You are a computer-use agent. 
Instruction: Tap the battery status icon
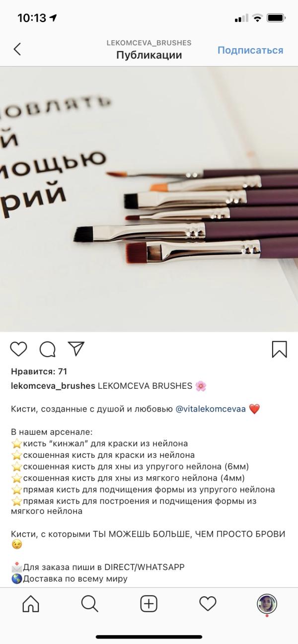(276, 18)
